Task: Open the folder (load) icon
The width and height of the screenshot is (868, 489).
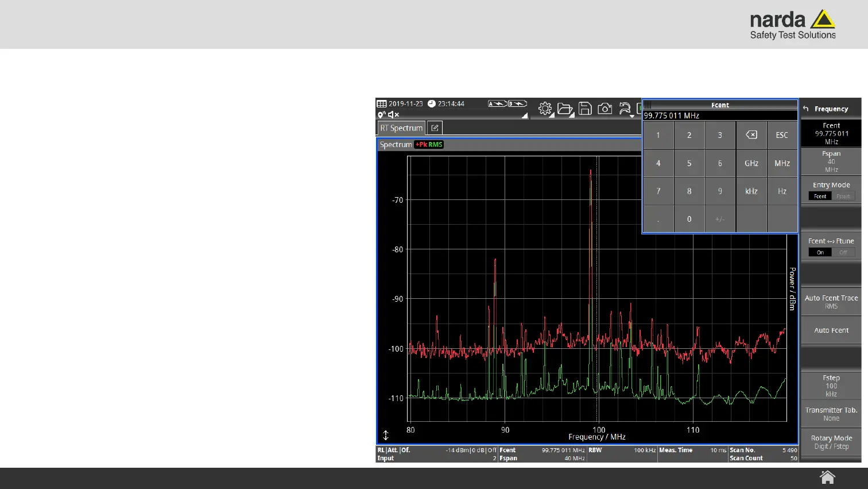Action: [565, 109]
